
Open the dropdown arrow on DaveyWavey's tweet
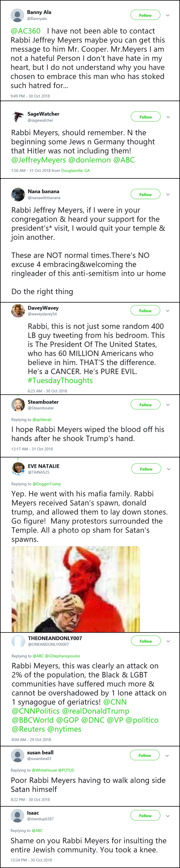coord(168,311)
